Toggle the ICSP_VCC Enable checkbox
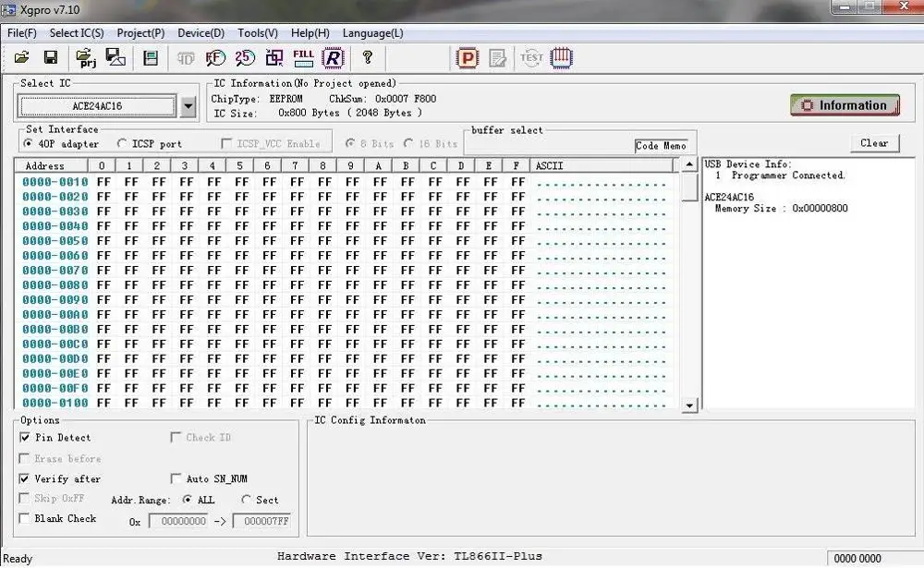This screenshot has height=568, width=924. click(x=225, y=143)
